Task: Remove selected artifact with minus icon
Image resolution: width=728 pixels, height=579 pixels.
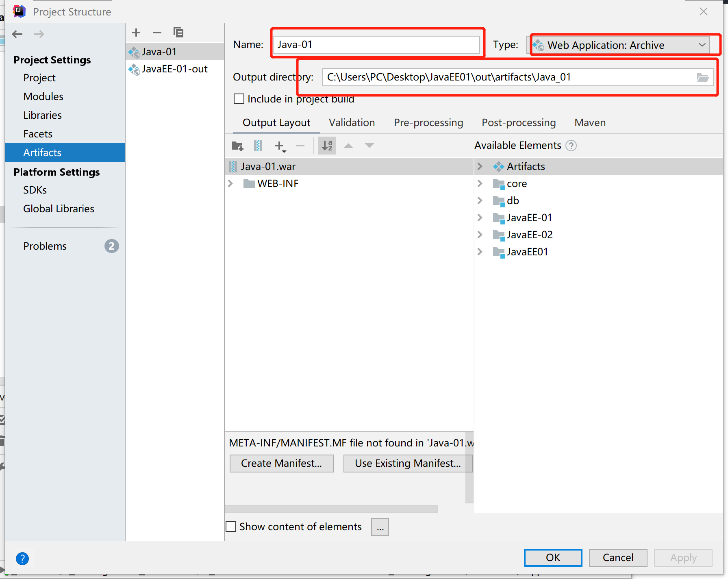Action: click(x=157, y=33)
